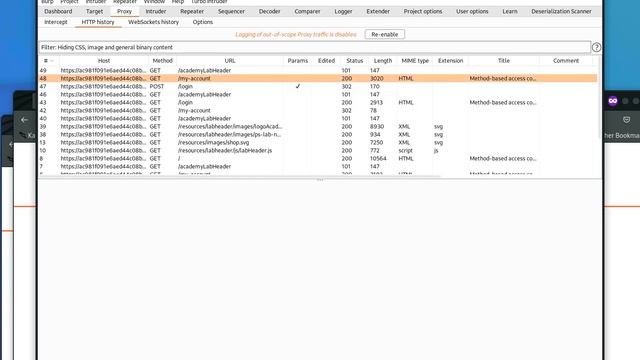Screen dimensions: 640x360
Task: Open the proxy Options sub-tab
Action: pos(203,22)
